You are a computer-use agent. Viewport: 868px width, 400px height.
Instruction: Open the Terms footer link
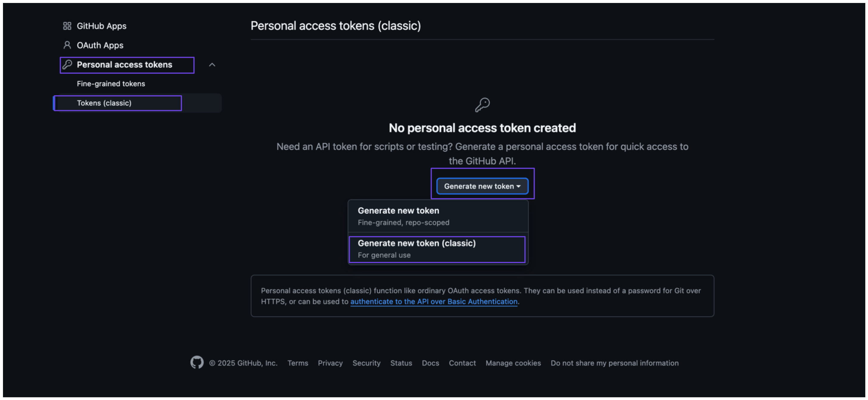[298, 363]
